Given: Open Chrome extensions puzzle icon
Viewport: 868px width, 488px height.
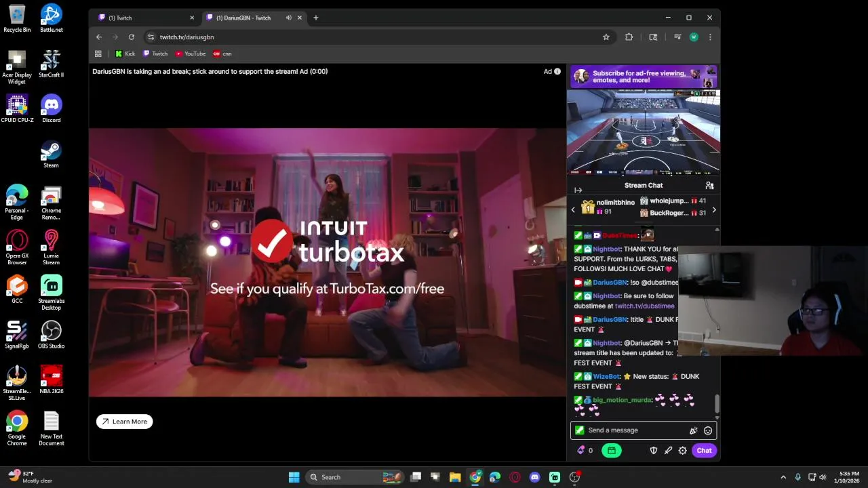Looking at the screenshot, I should pyautogui.click(x=629, y=37).
